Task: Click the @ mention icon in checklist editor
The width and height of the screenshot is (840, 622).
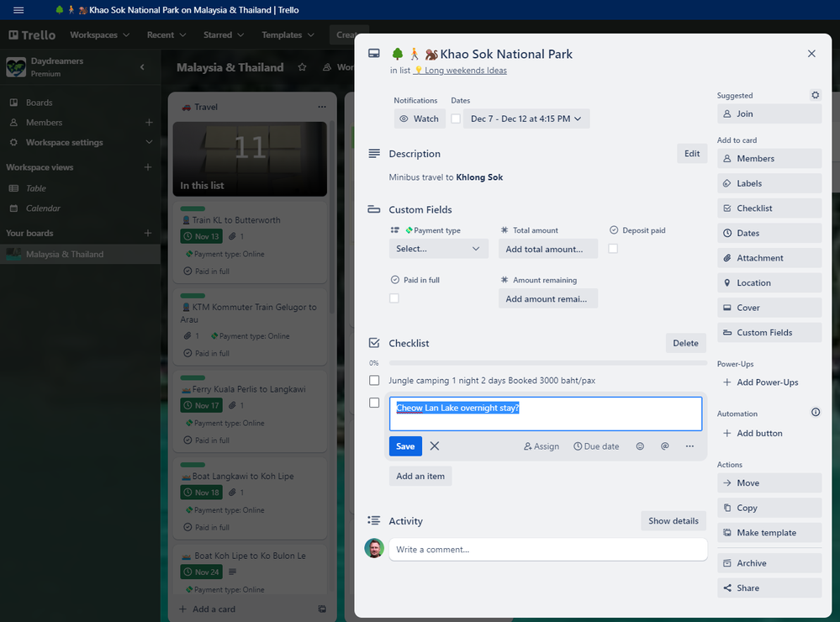Action: 665,446
